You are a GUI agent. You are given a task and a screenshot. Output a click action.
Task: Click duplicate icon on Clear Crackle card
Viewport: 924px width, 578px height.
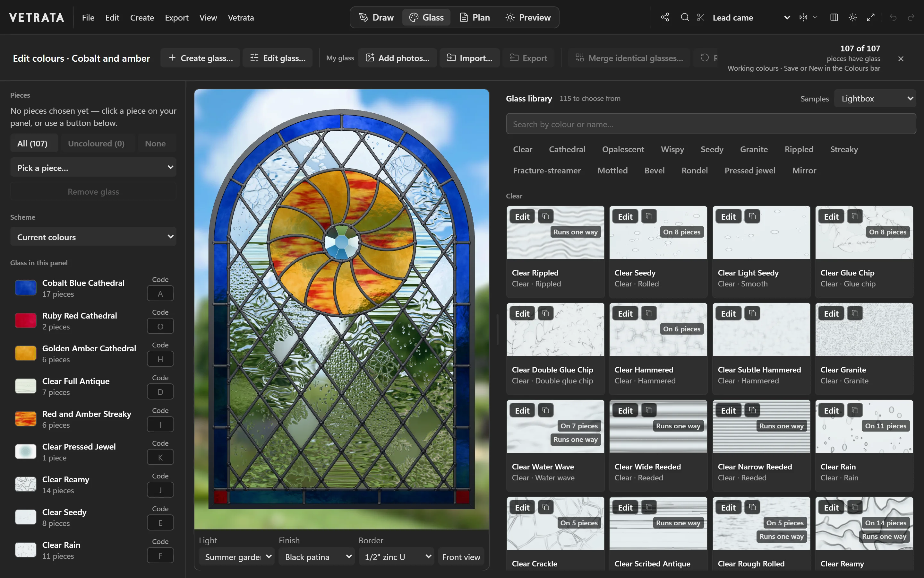pyautogui.click(x=546, y=507)
